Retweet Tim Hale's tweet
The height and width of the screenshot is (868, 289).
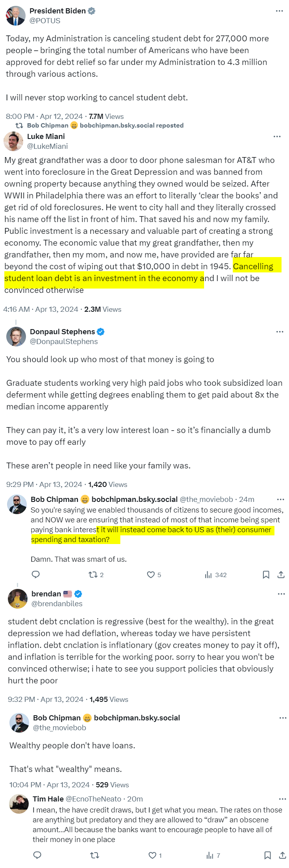94,855
